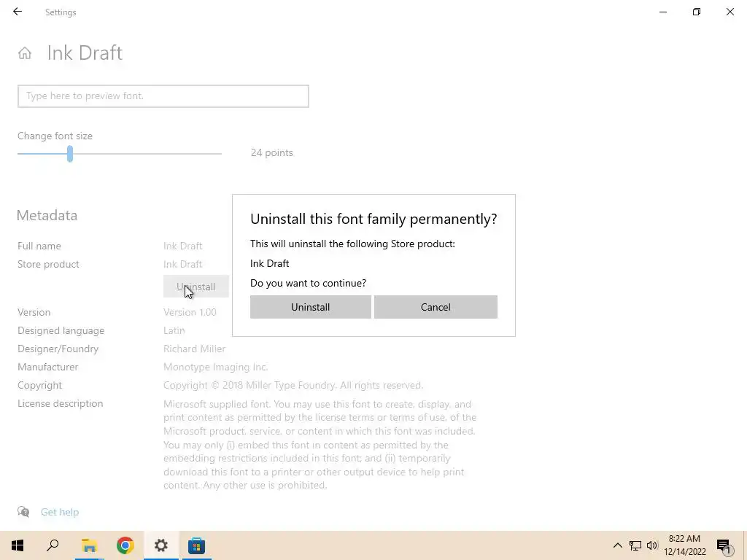The image size is (747, 560).
Task: Close the Settings window
Action: point(729,12)
